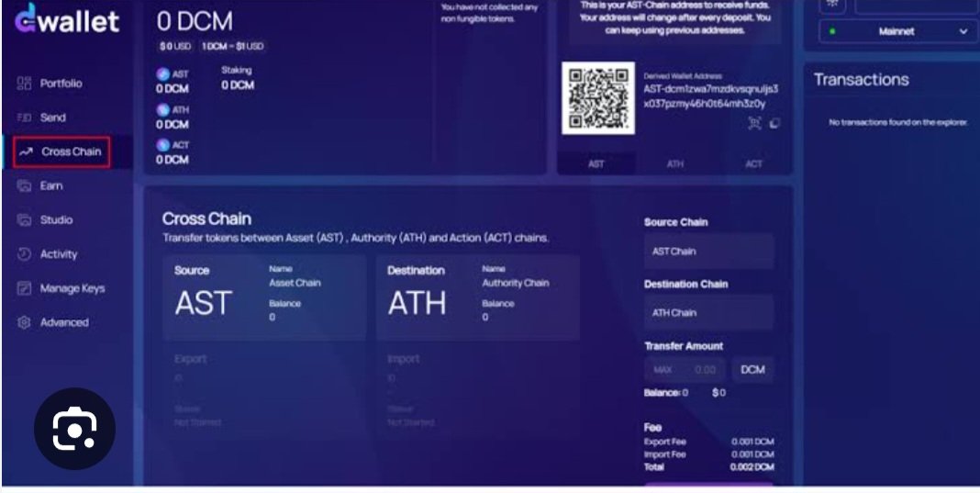The width and height of the screenshot is (980, 493).
Task: Click the Transfer Amount input field
Action: (x=685, y=370)
